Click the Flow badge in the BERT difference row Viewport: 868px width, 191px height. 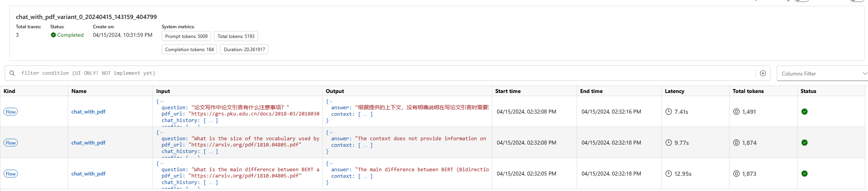tap(11, 174)
